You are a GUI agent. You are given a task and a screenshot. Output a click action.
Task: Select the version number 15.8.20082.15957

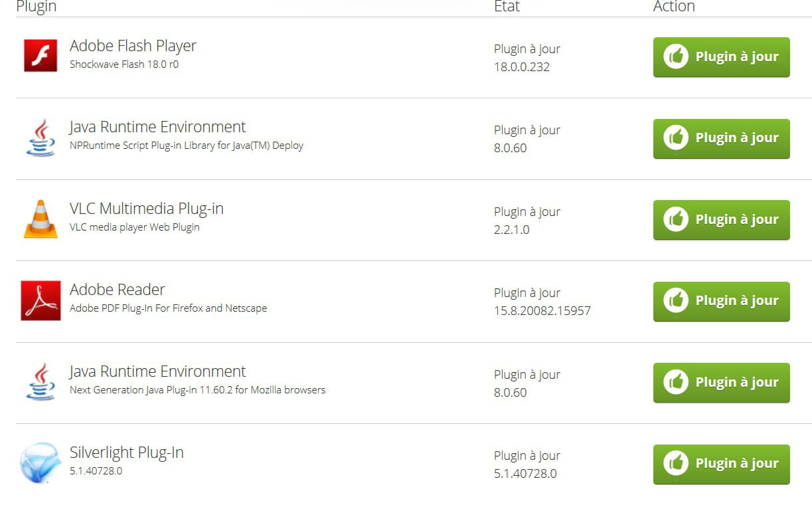(542, 311)
